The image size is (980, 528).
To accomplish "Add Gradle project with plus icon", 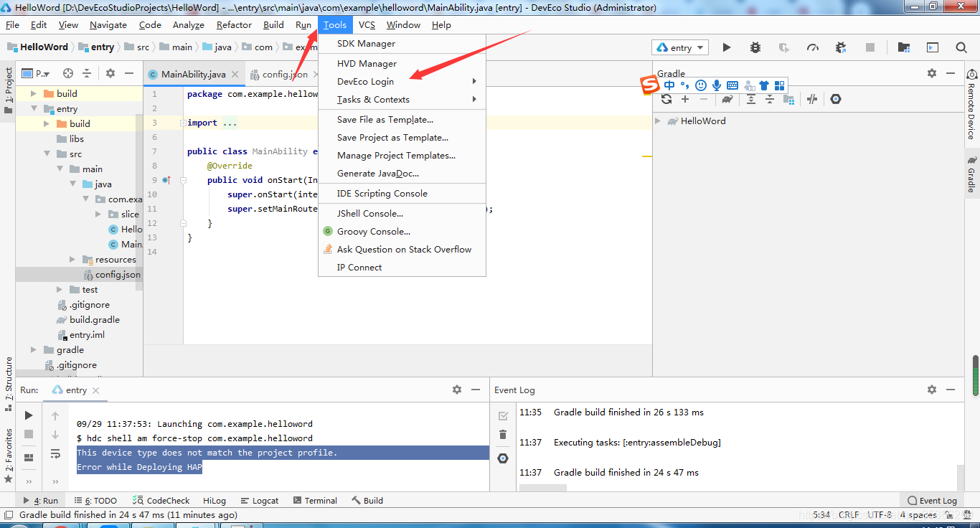I will 685,99.
